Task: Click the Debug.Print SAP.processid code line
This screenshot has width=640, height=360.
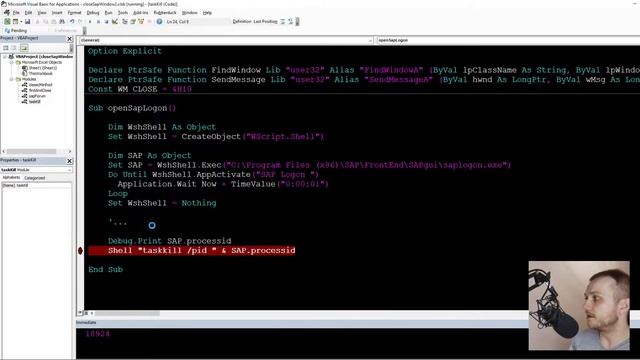Action: [x=170, y=241]
